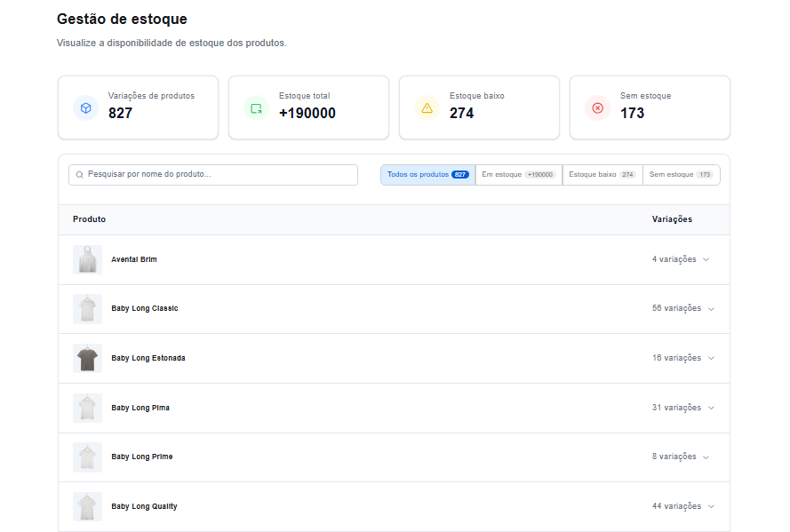Click the green Estoque total icon
This screenshot has height=532, width=790.
[x=256, y=107]
